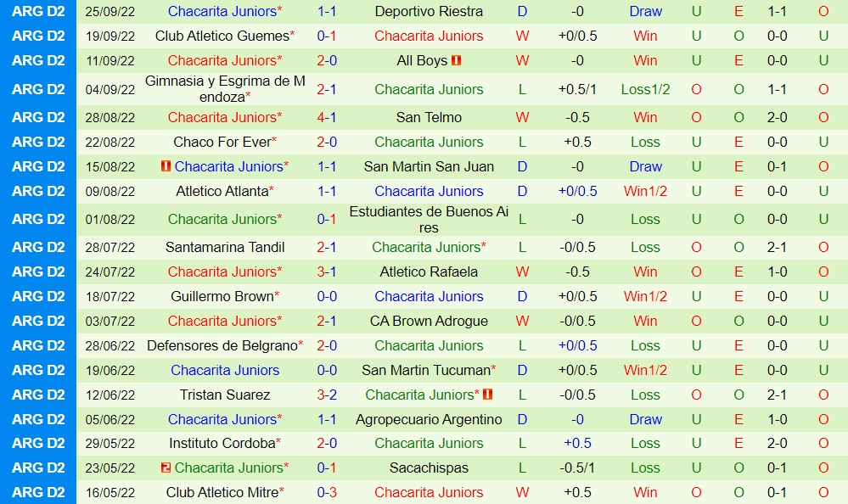Click the card icon in the Sacachispas row
The height and width of the screenshot is (504, 848).
(166, 468)
